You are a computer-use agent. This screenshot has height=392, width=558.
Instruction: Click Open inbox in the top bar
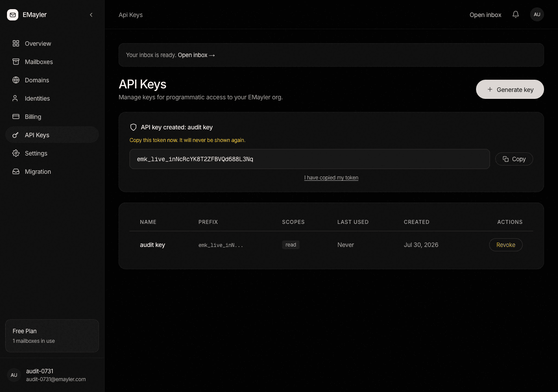point(485,15)
